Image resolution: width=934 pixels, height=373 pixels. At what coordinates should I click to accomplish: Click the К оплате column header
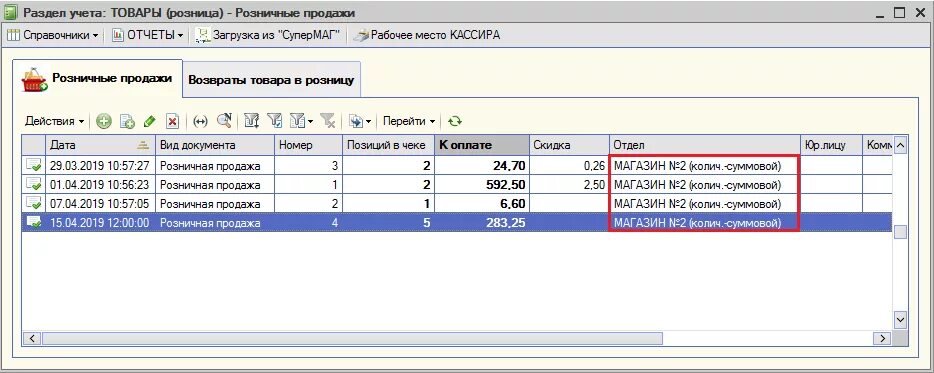click(x=482, y=145)
